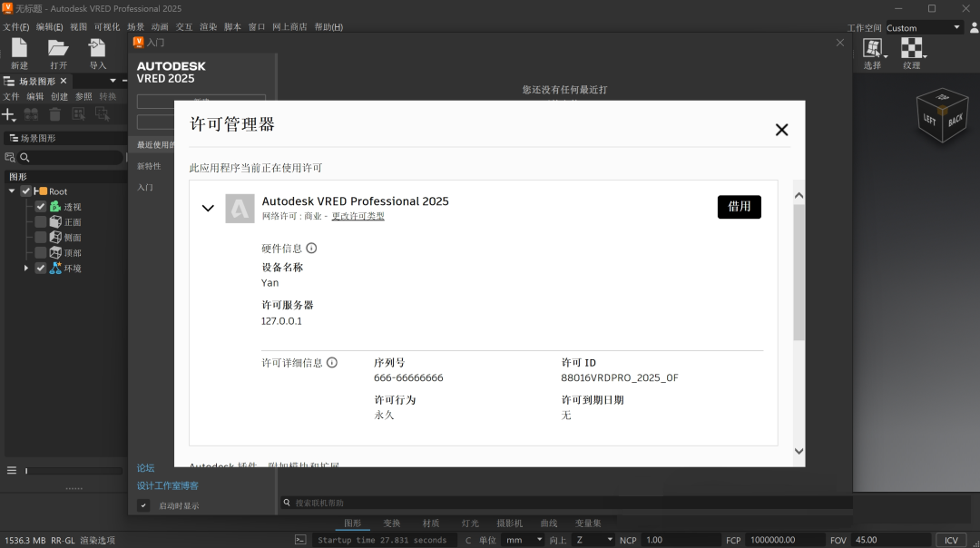Click the trash delete icon in scene graph toolbar
980x548 pixels.
[x=54, y=113]
